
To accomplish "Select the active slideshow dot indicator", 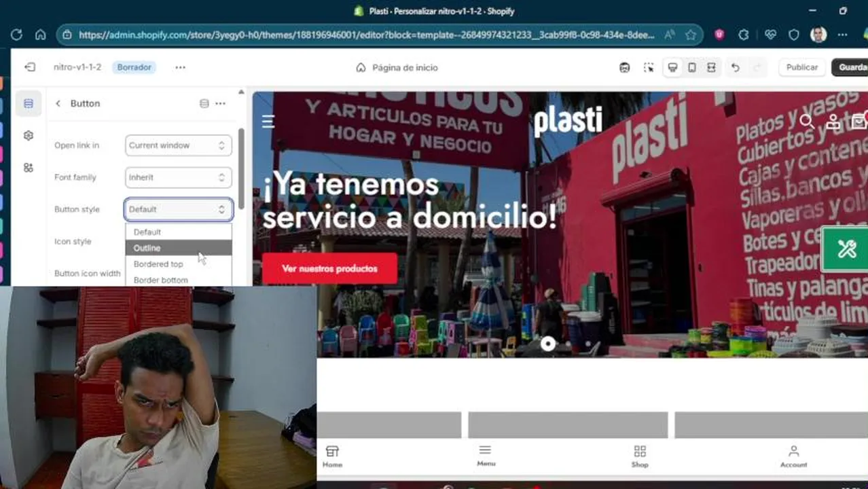I will click(547, 344).
